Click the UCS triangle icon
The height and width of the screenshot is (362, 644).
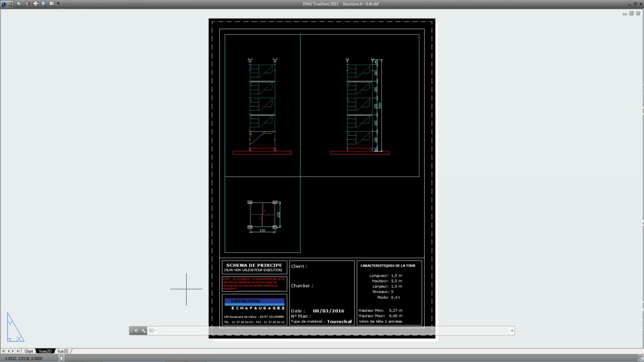tap(15, 327)
